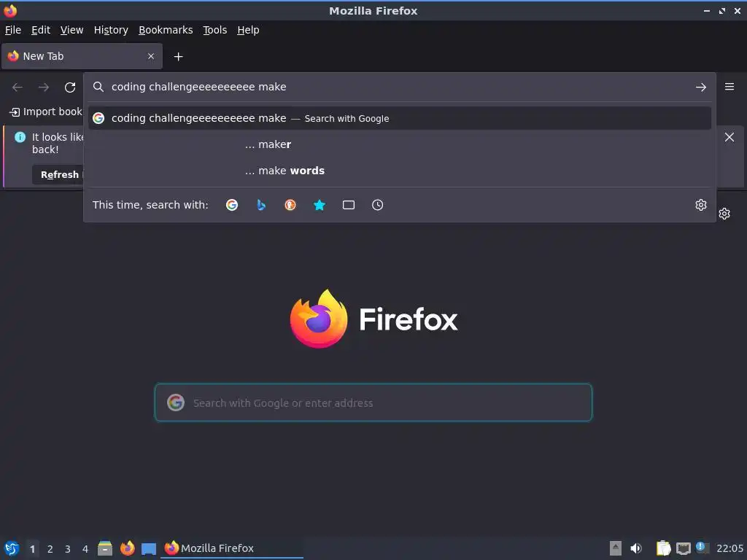The image size is (747, 560).
Task: Open the Firefox hamburger application menu
Action: tap(729, 87)
